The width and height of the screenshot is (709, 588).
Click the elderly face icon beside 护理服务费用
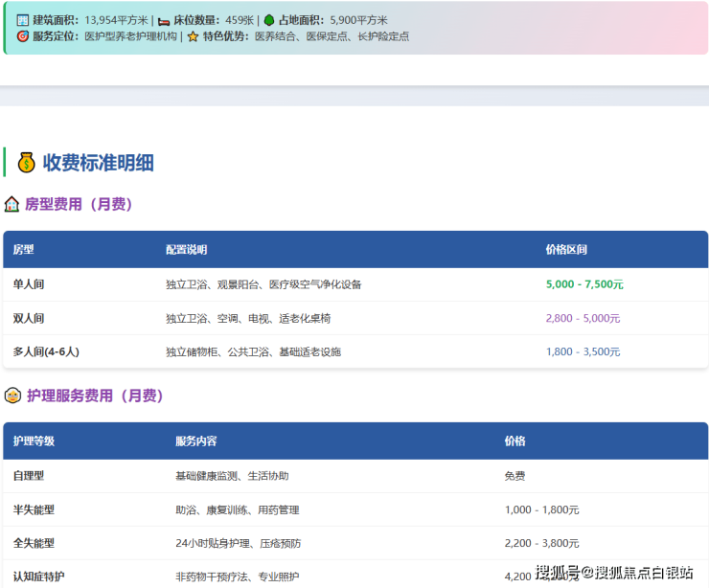click(x=12, y=396)
